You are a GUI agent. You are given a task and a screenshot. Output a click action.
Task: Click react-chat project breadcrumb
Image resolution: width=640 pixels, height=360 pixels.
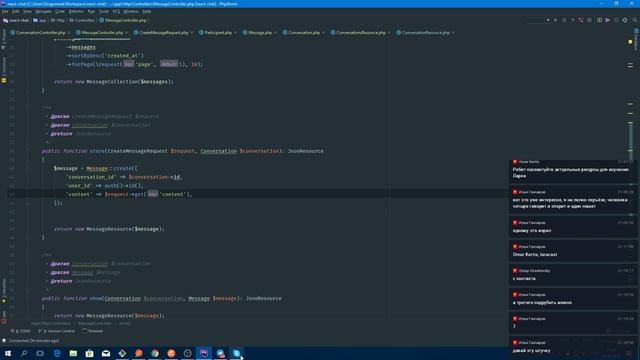tap(16, 20)
